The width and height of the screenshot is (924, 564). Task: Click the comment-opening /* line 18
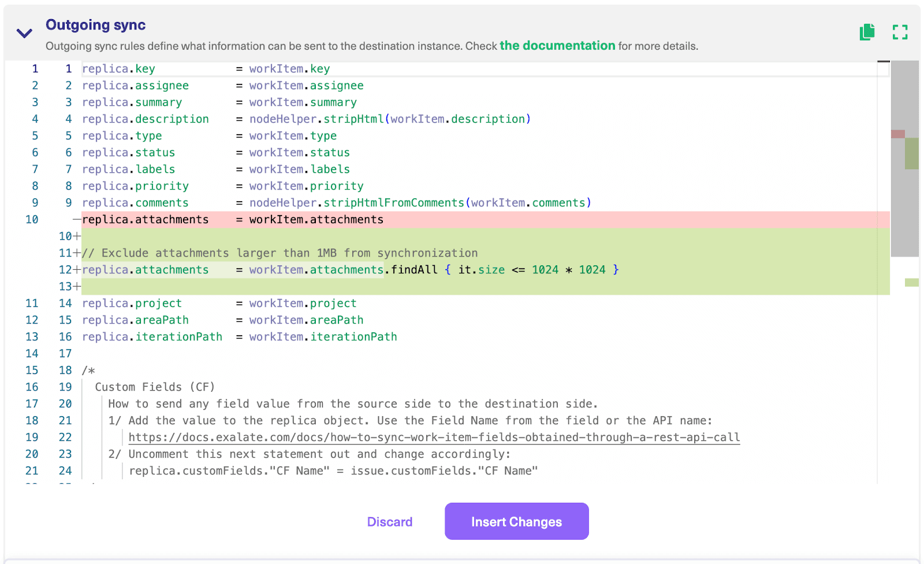click(88, 370)
